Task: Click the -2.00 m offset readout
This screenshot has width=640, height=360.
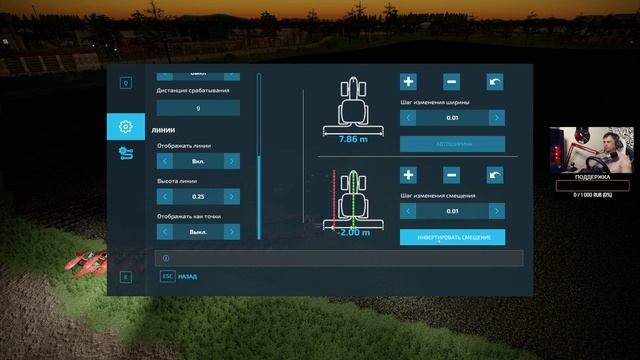Action: point(353,233)
